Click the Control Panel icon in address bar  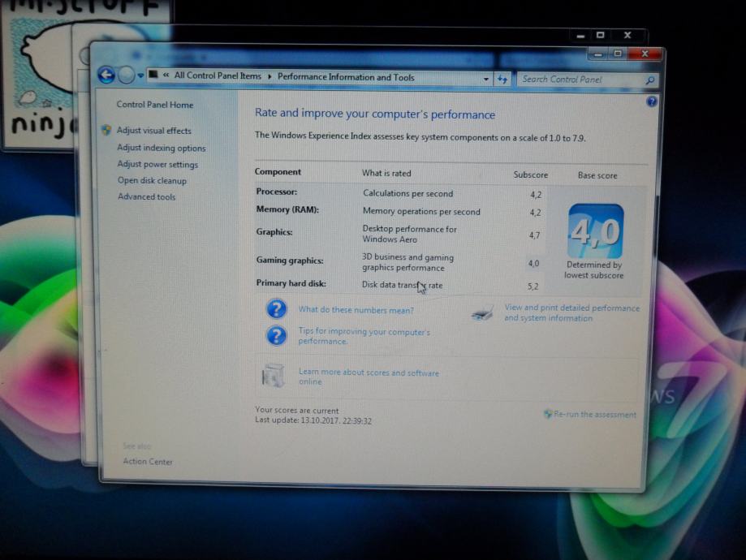click(x=153, y=74)
